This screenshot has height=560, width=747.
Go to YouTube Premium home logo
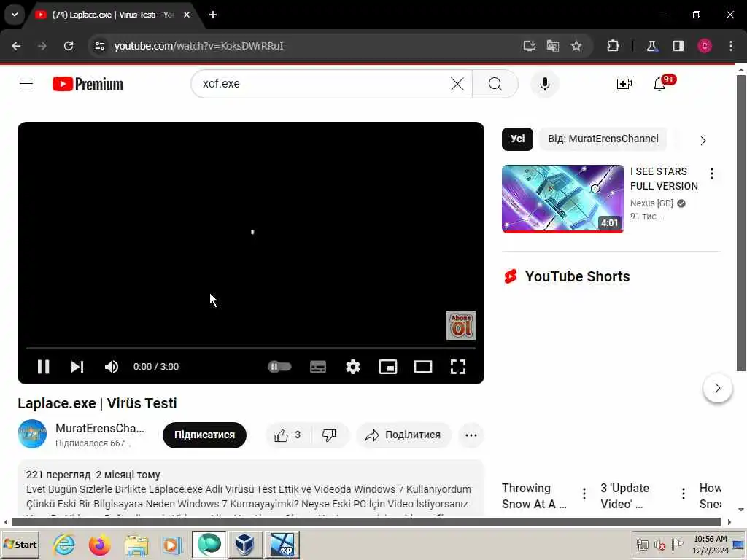point(88,84)
